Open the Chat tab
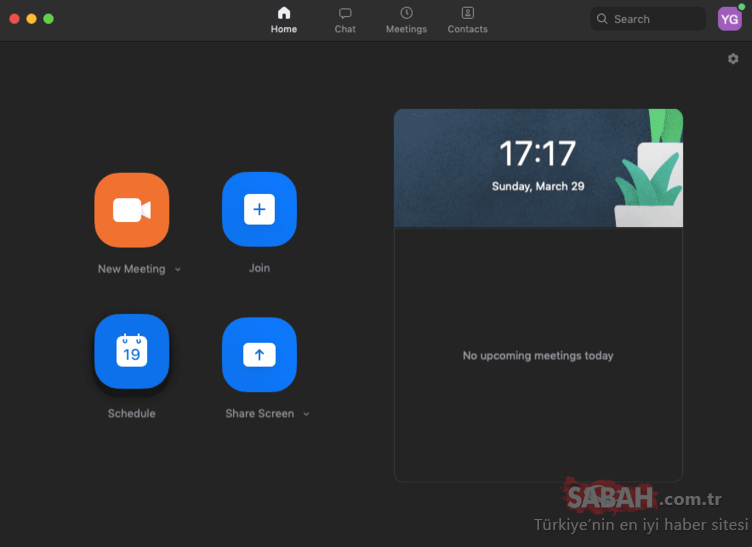Image resolution: width=752 pixels, height=547 pixels. 345,20
